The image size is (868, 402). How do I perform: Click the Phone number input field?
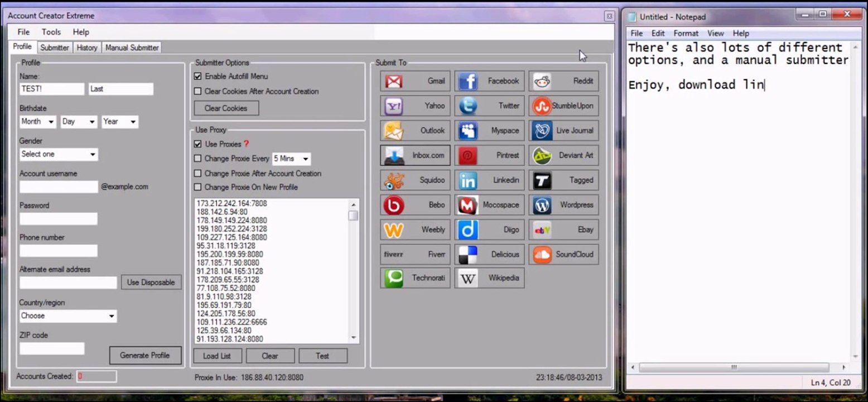click(x=59, y=251)
